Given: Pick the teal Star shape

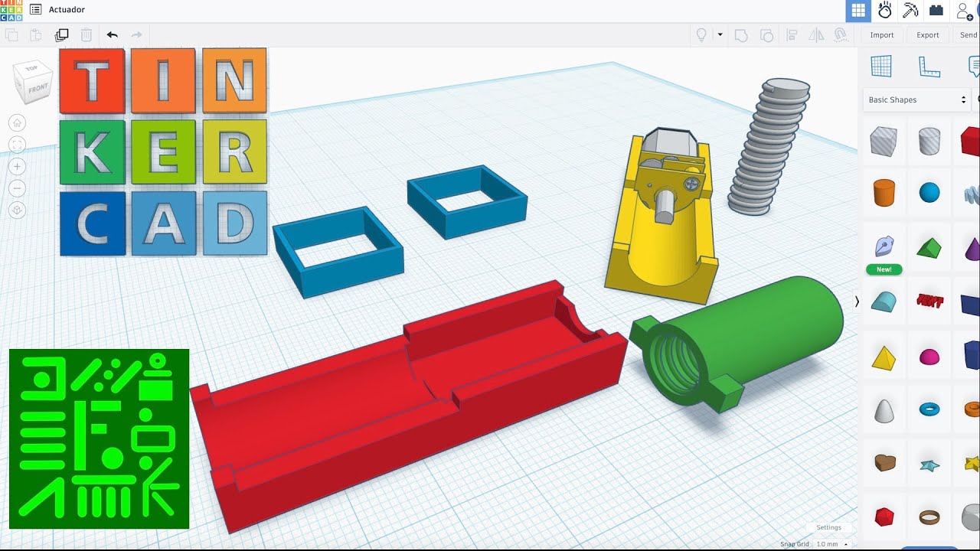Looking at the screenshot, I should [929, 465].
